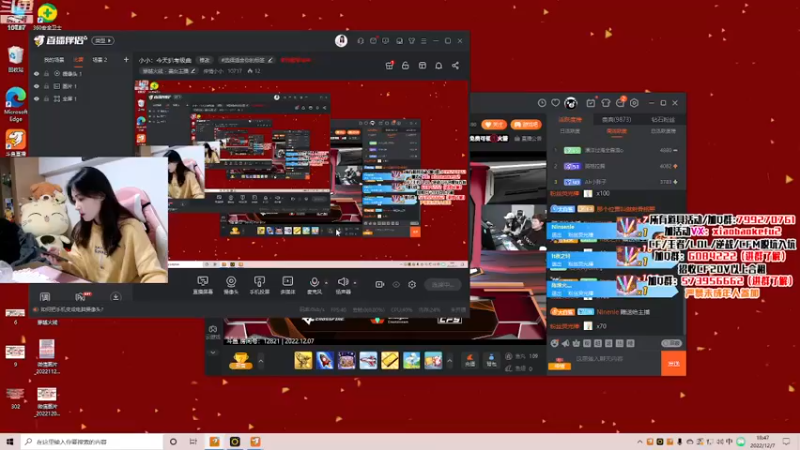800x450 pixels.
Task: Select the 总活跃度 sub-tab
Action: pyautogui.click(x=663, y=131)
